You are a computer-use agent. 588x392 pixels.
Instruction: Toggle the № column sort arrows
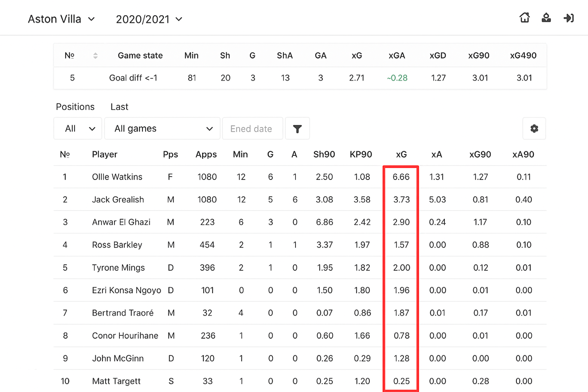click(x=95, y=56)
